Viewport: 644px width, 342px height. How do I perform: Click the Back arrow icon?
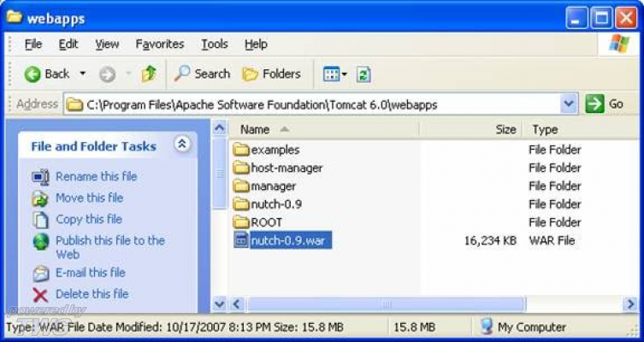pyautogui.click(x=32, y=74)
